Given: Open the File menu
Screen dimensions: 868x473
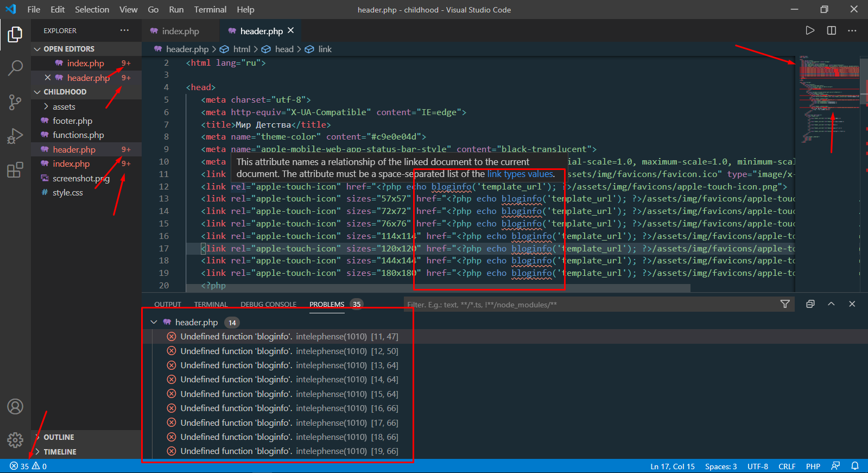Looking at the screenshot, I should [x=34, y=9].
